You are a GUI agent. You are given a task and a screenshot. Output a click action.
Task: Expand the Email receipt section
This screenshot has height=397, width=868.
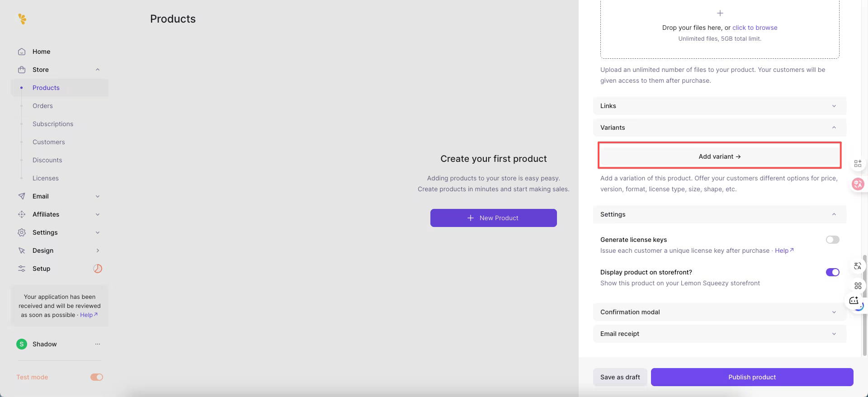tap(720, 334)
